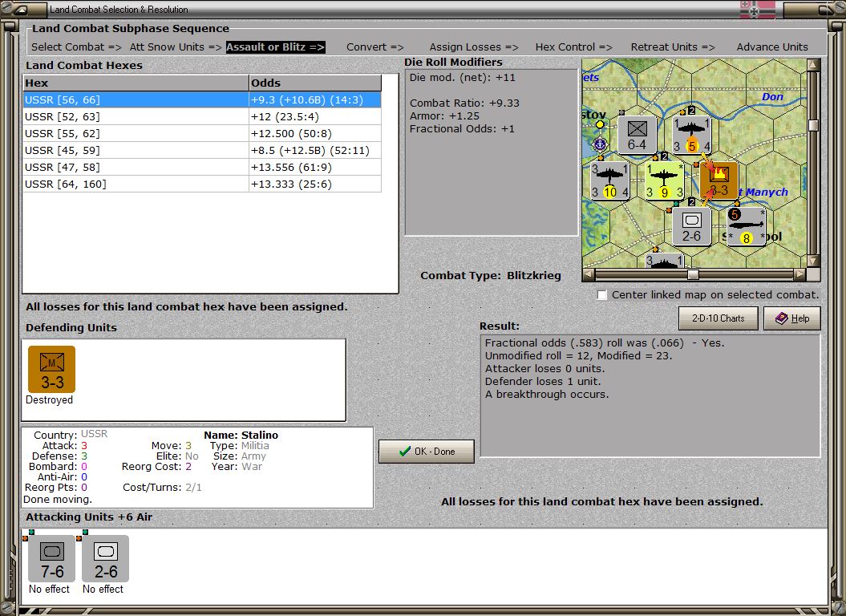846x616 pixels.
Task: Click the mini-map right scroll arrow
Action: pyautogui.click(x=799, y=274)
